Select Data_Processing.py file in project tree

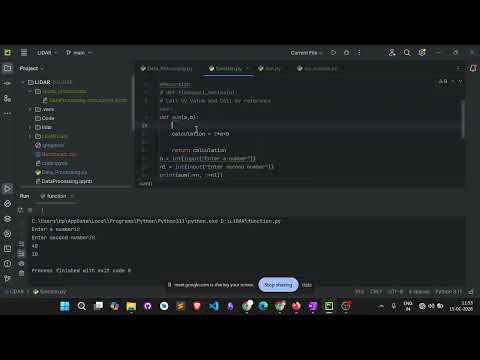[61, 172]
